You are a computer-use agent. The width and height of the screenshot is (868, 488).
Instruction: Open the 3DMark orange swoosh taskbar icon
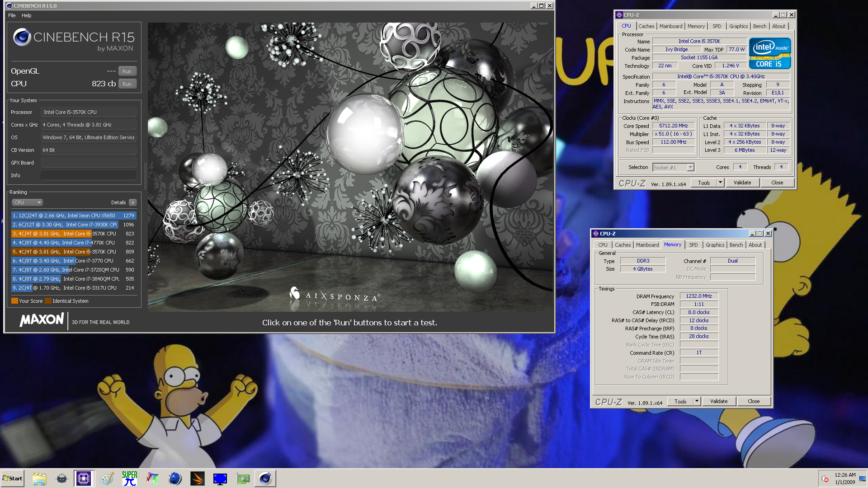(198, 479)
